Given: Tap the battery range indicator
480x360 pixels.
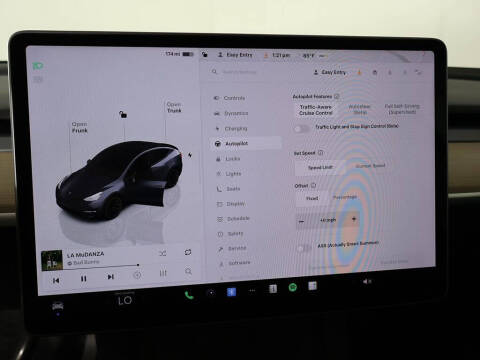Looking at the screenshot, I should tap(179, 54).
